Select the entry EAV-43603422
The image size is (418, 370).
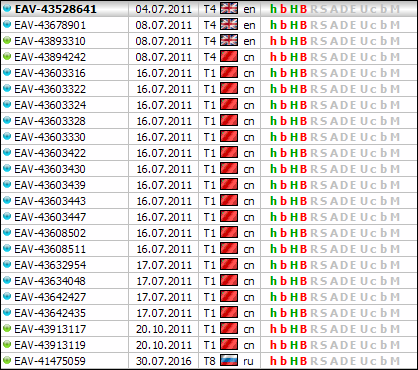click(50, 153)
